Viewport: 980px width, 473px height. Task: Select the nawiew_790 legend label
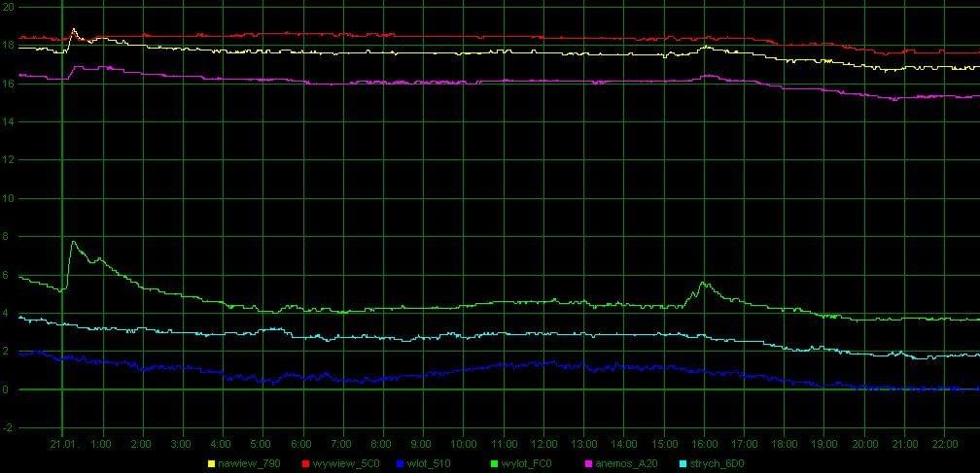point(250,464)
